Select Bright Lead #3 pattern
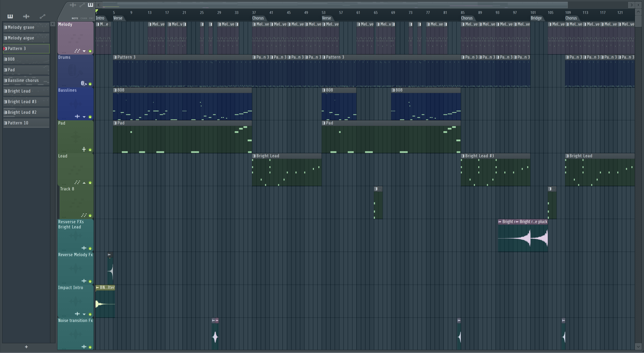The width and height of the screenshot is (644, 353). pyautogui.click(x=26, y=102)
